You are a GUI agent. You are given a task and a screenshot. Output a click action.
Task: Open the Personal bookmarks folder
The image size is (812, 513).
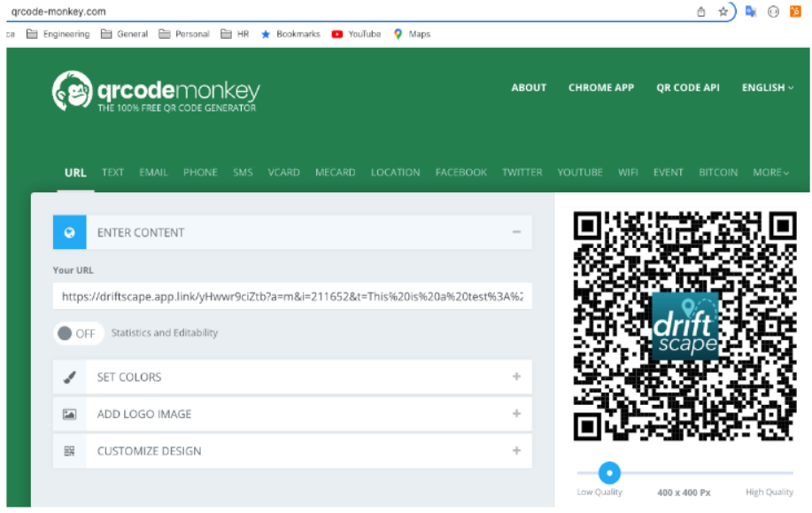coord(184,35)
